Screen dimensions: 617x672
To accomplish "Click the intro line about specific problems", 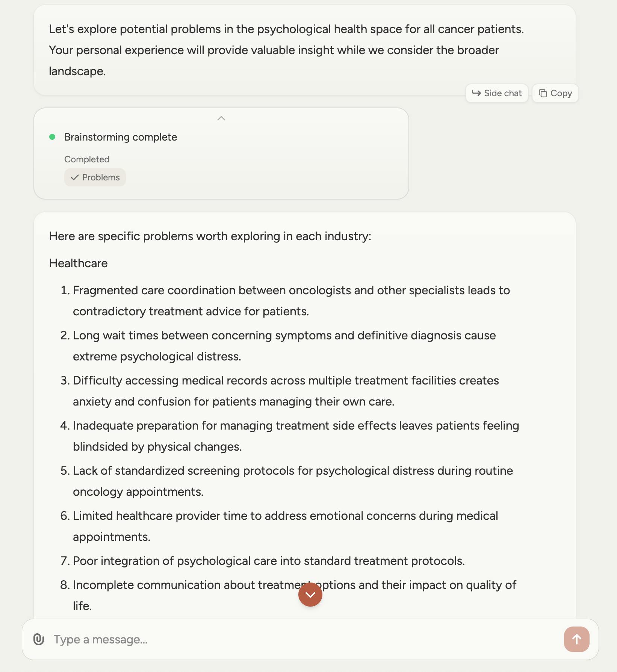I will point(210,236).
